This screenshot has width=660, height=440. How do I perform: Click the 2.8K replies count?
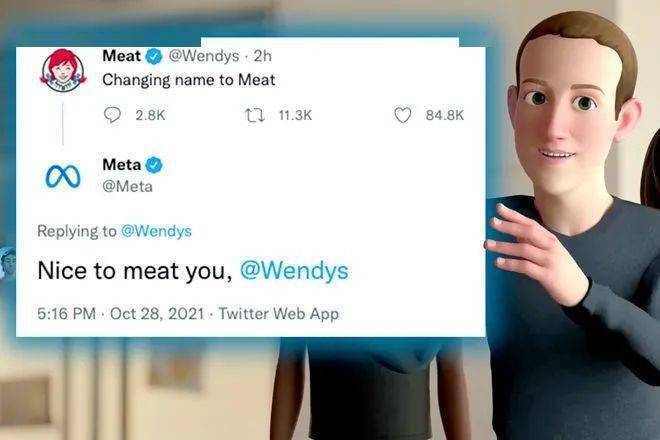tap(150, 115)
